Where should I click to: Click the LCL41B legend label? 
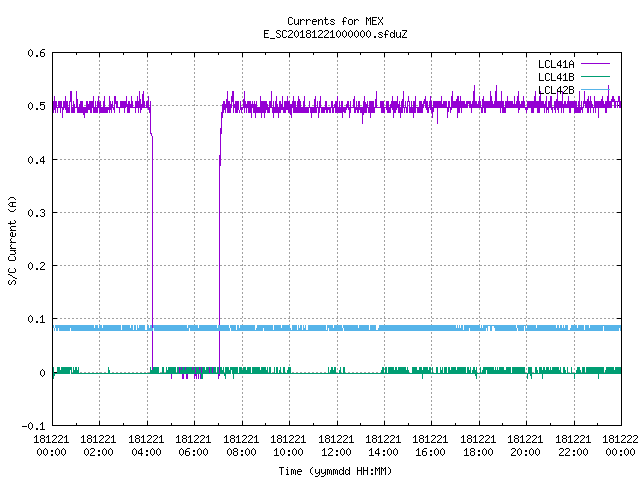coord(556,77)
